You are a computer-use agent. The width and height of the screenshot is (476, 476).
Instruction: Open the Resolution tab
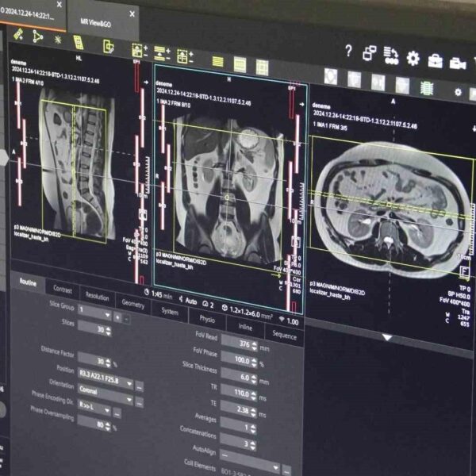[97, 296]
